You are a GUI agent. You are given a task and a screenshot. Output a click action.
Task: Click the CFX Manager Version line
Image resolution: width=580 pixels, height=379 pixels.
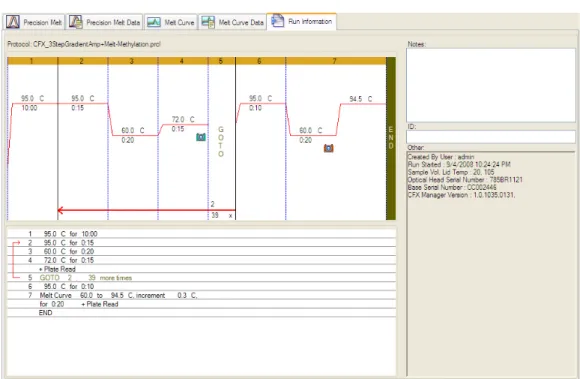[x=461, y=195]
